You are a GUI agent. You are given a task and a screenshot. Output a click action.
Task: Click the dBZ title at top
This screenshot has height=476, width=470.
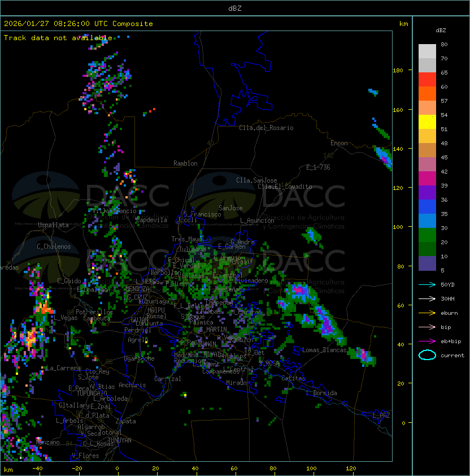234,8
